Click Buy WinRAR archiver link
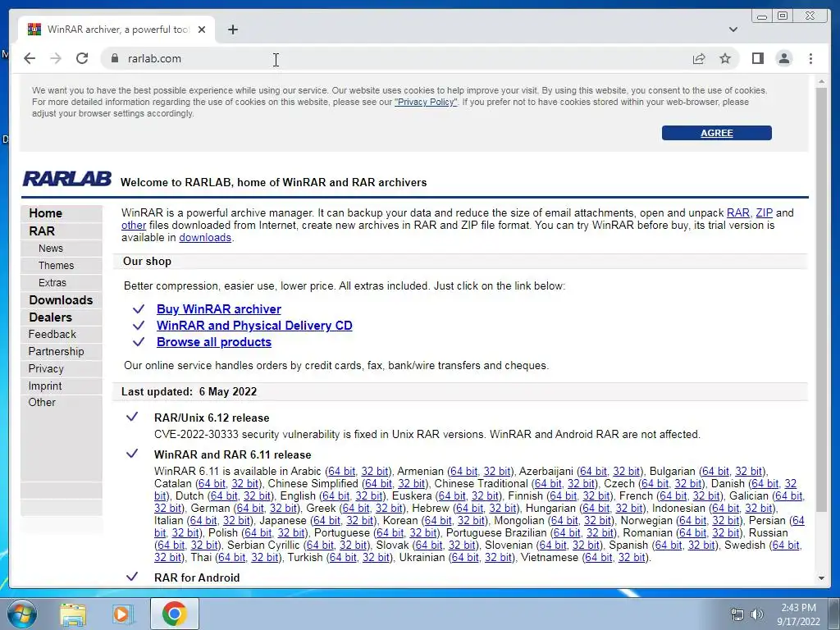The image size is (840, 630). tap(218, 309)
